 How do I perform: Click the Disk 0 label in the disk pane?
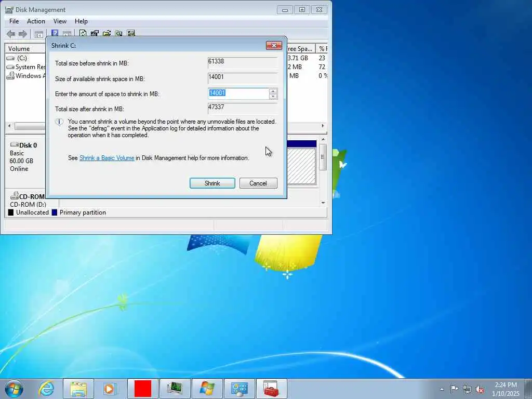tap(28, 145)
